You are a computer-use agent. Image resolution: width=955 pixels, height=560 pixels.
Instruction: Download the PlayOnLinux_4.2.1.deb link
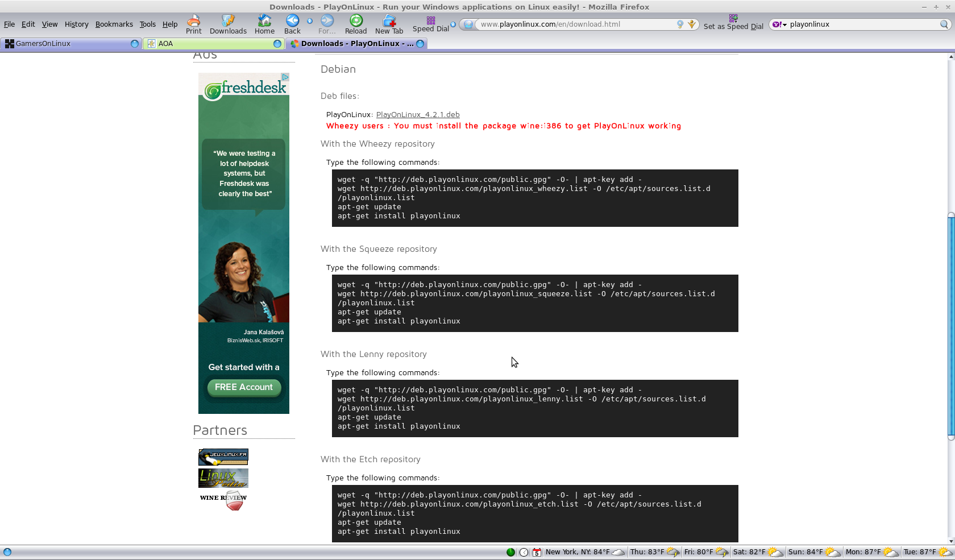418,115
